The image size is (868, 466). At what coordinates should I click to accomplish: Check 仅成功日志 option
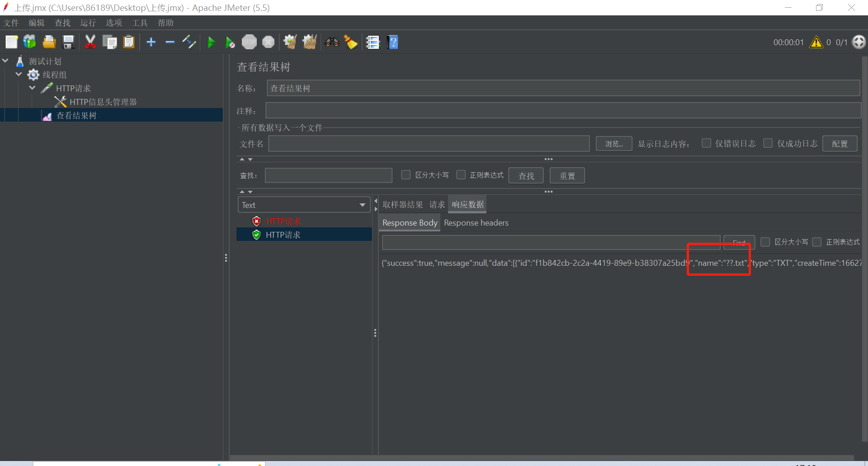pyautogui.click(x=768, y=143)
